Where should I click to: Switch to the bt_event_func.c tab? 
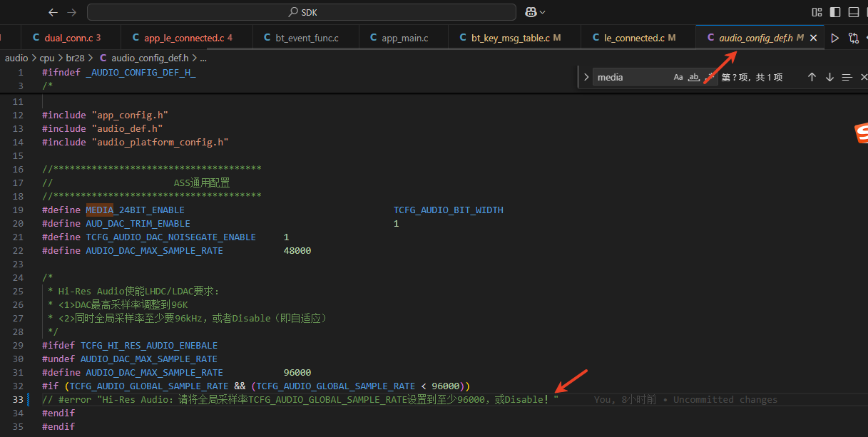pyautogui.click(x=306, y=38)
